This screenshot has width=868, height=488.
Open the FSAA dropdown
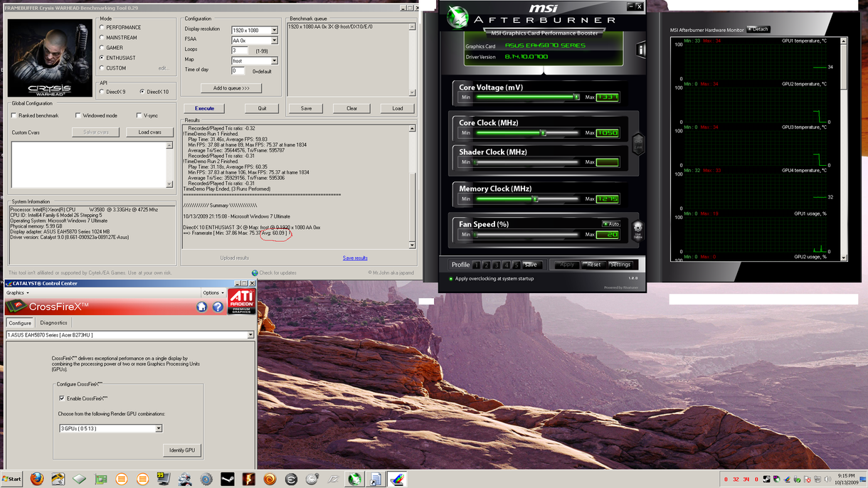(274, 41)
